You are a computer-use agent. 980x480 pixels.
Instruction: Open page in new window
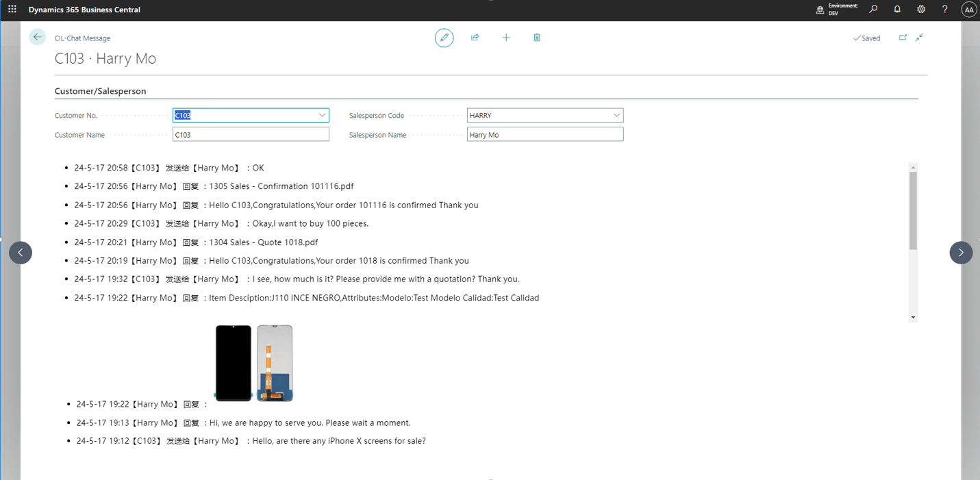[x=903, y=38]
